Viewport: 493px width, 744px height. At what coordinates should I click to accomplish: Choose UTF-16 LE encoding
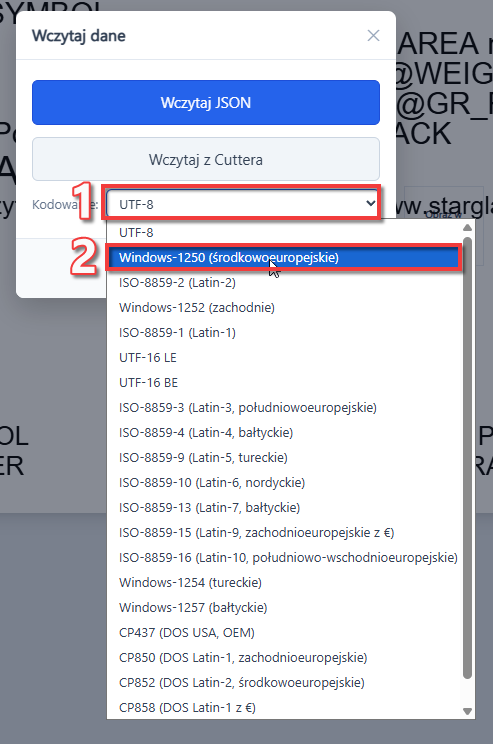click(x=285, y=358)
